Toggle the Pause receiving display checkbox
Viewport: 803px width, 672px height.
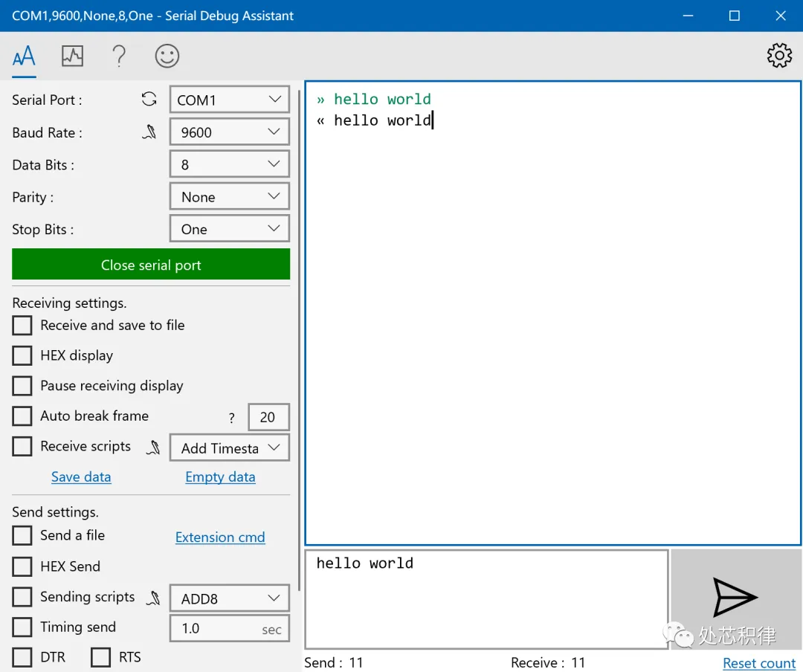pos(22,386)
